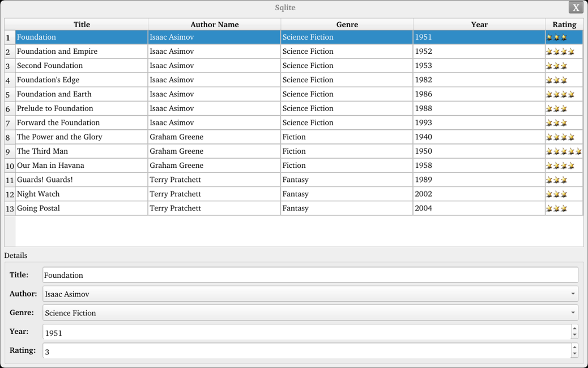The height and width of the screenshot is (368, 588).
Task: Select the rating stars for Foundation and Earth
Action: [560, 95]
